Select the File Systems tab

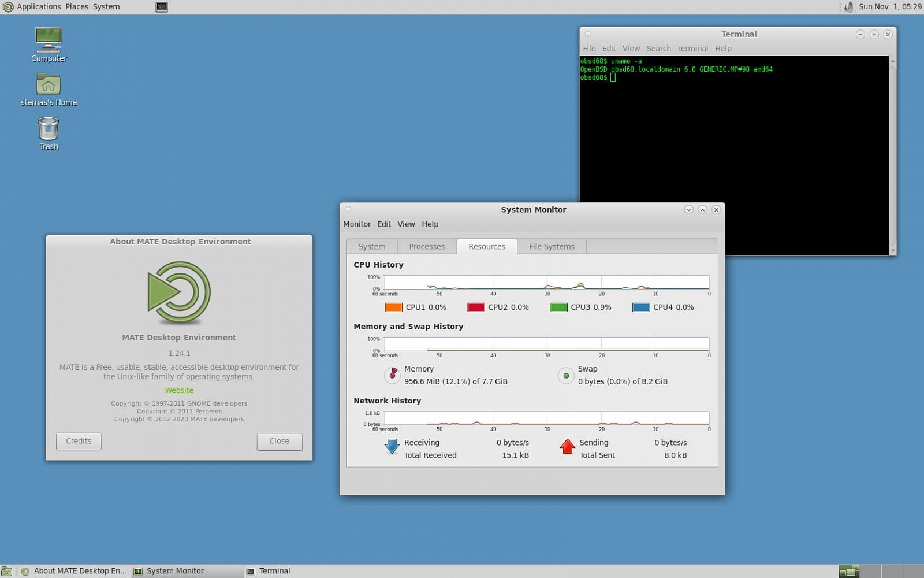point(552,247)
